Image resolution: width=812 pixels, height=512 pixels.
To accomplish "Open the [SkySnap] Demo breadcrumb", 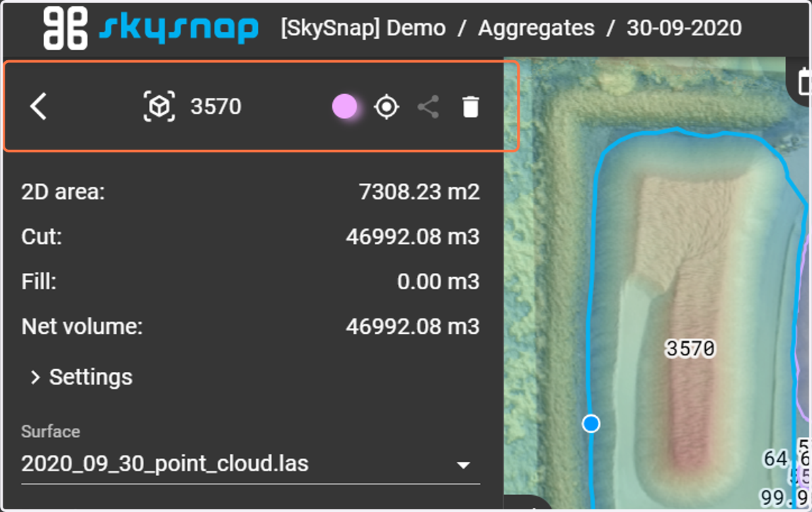I will 363,28.
